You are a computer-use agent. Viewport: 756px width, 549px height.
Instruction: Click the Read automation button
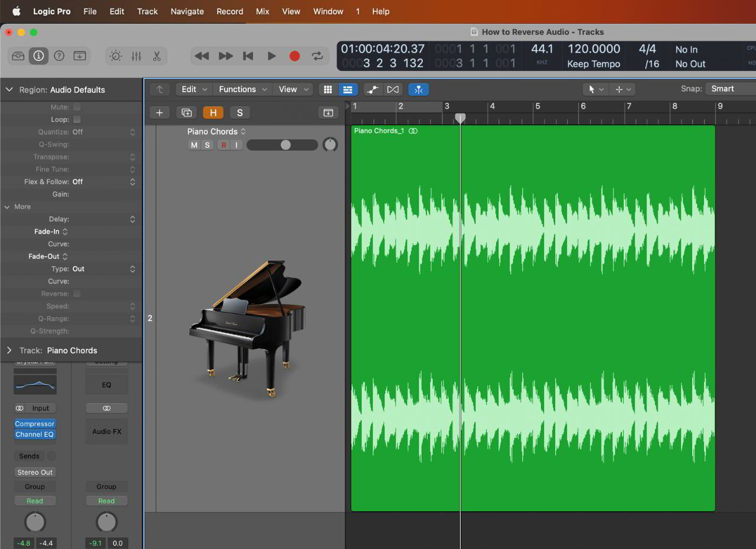34,500
